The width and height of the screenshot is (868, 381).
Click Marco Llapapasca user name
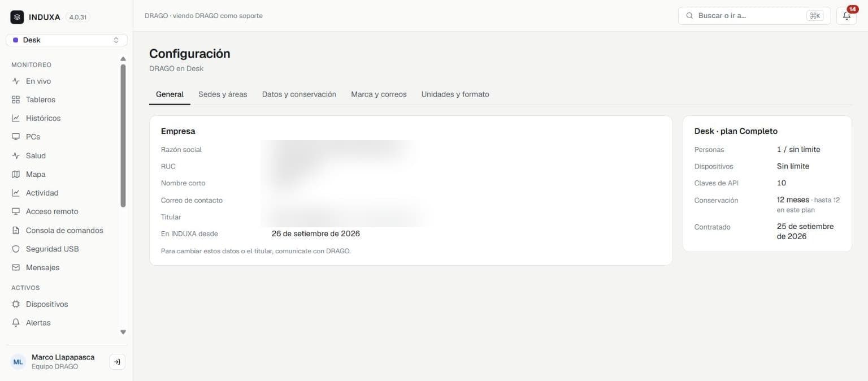pos(63,357)
